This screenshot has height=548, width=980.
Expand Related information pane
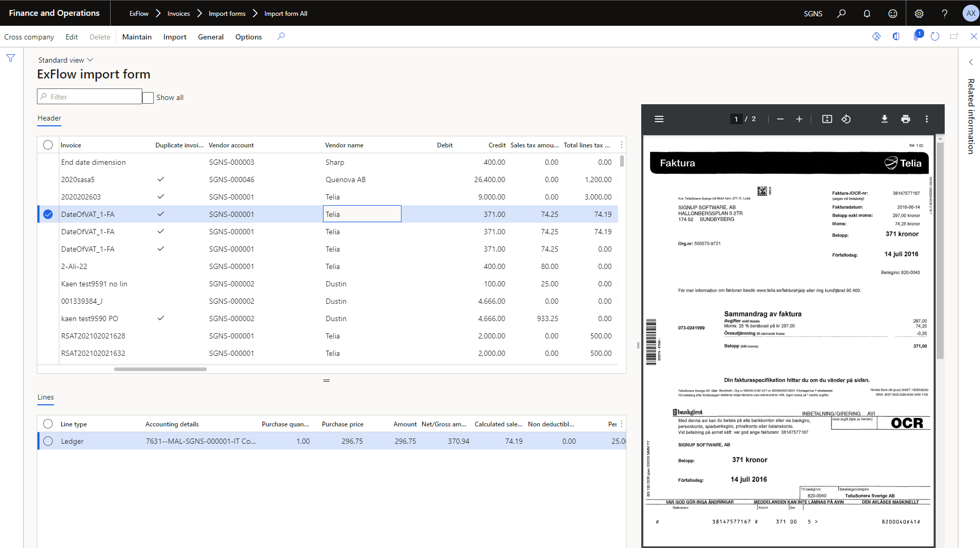pos(971,62)
